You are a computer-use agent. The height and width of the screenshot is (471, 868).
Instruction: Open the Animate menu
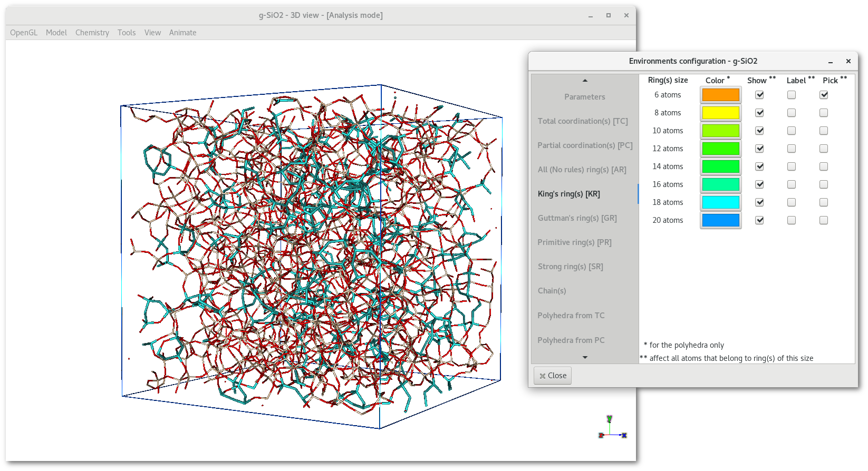(182, 33)
